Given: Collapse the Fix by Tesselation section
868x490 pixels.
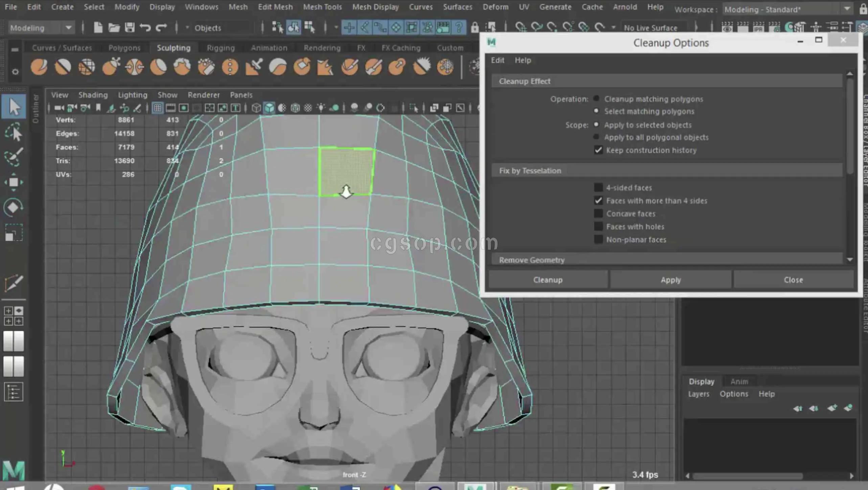Looking at the screenshot, I should (530, 171).
